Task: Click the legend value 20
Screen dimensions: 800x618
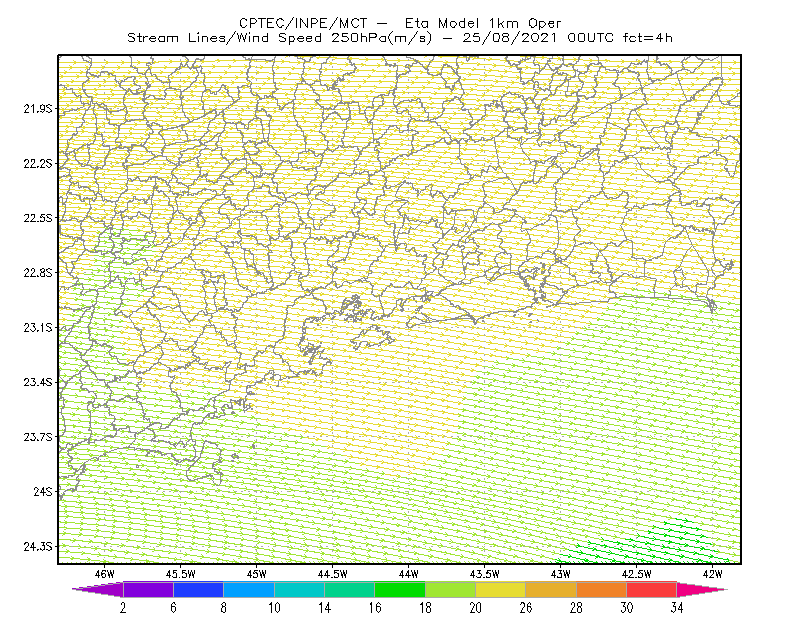Action: [x=476, y=608]
